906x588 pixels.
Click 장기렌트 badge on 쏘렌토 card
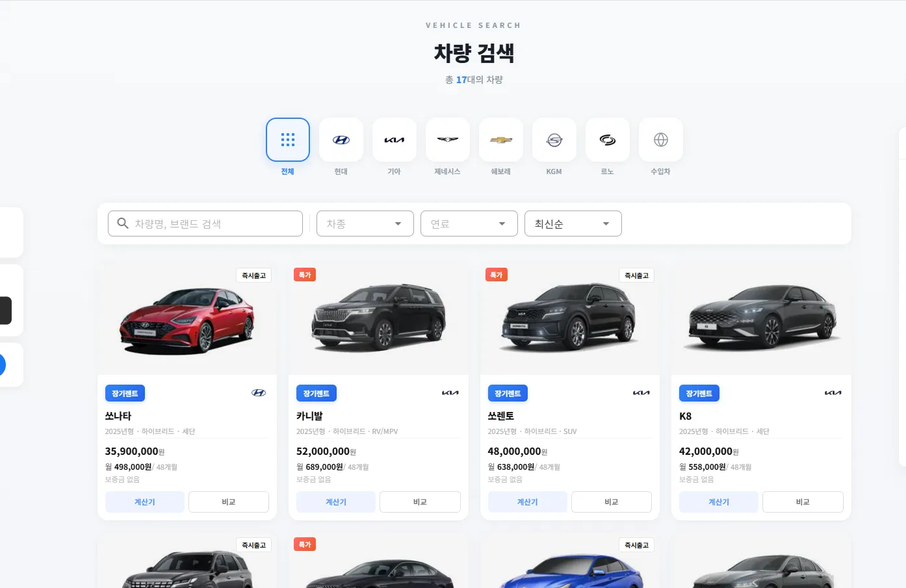(508, 394)
